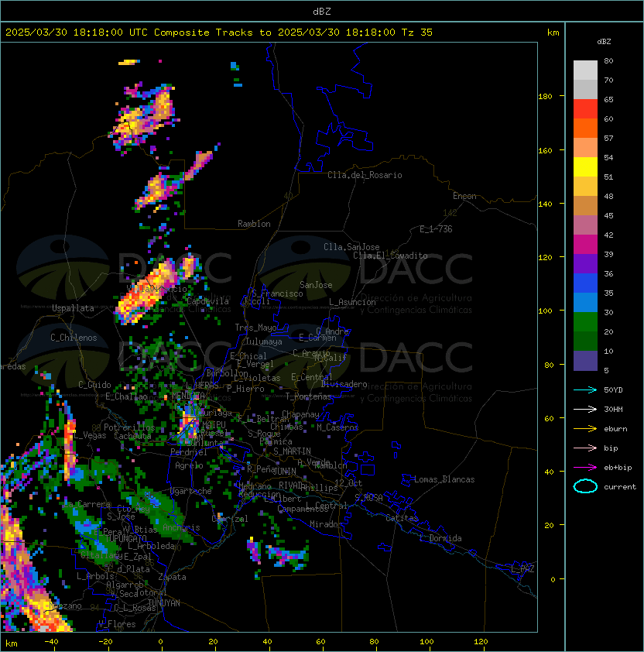The width and height of the screenshot is (644, 652).
Task: Click the 140 tick on right distance axis
Action: point(545,204)
